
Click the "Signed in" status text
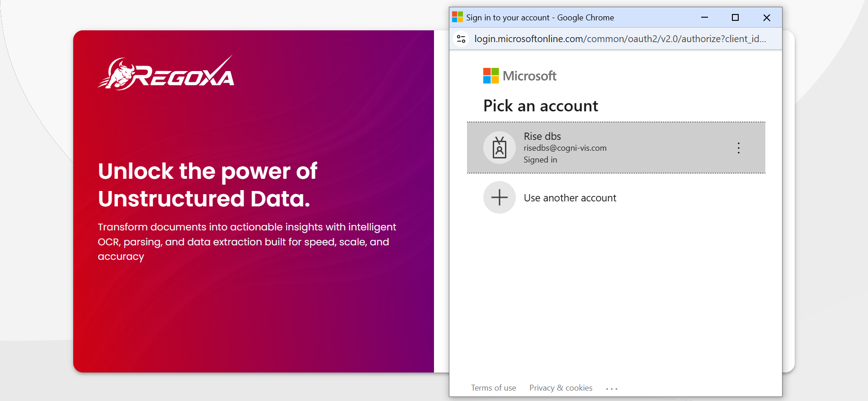540,160
